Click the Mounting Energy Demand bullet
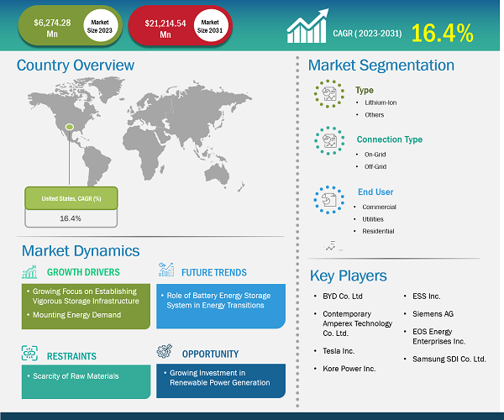 point(76,315)
